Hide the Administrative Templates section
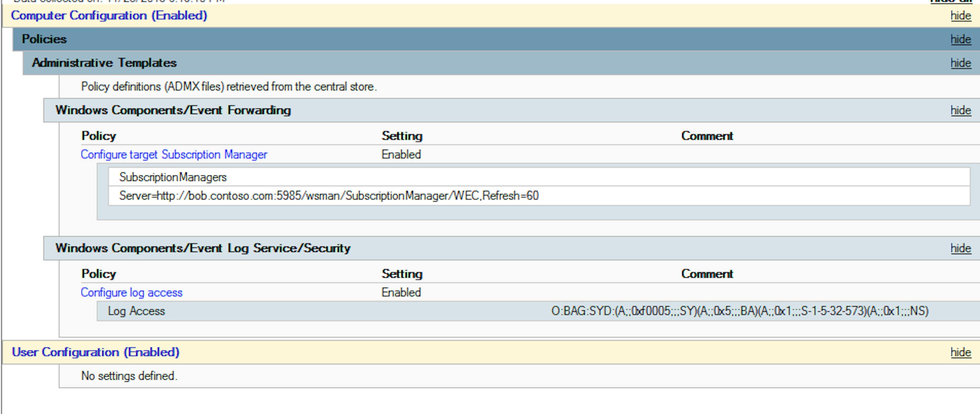 [x=960, y=63]
